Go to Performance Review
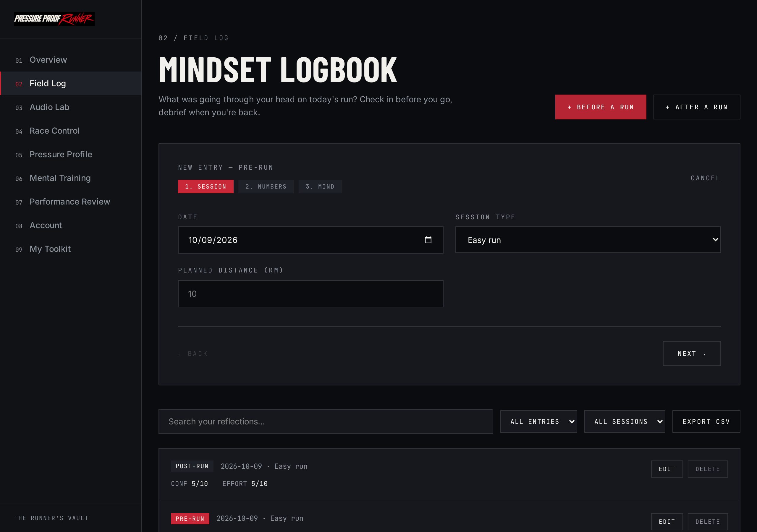757x532 pixels. click(71, 202)
